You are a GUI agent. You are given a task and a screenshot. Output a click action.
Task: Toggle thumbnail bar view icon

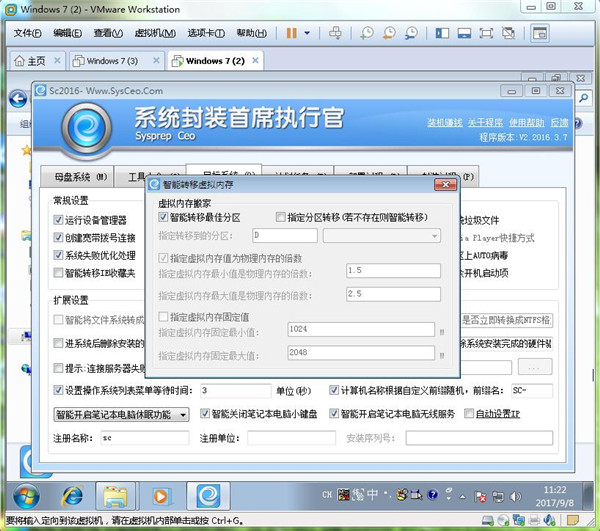464,33
